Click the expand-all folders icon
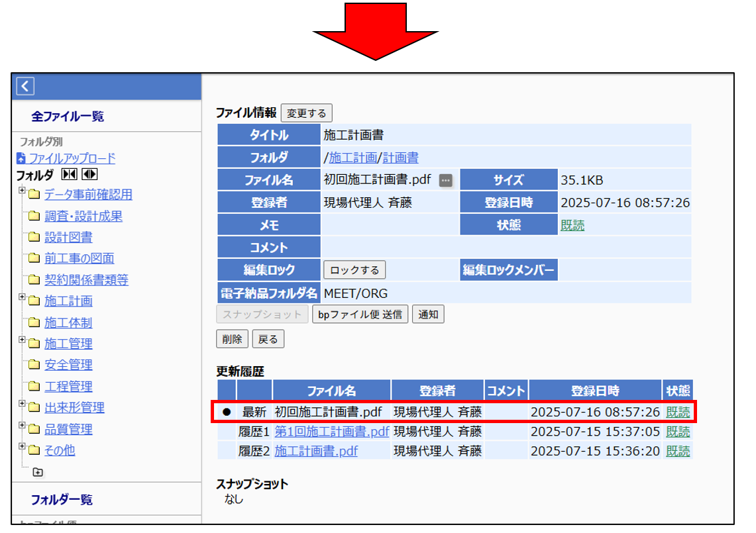 [x=90, y=175]
